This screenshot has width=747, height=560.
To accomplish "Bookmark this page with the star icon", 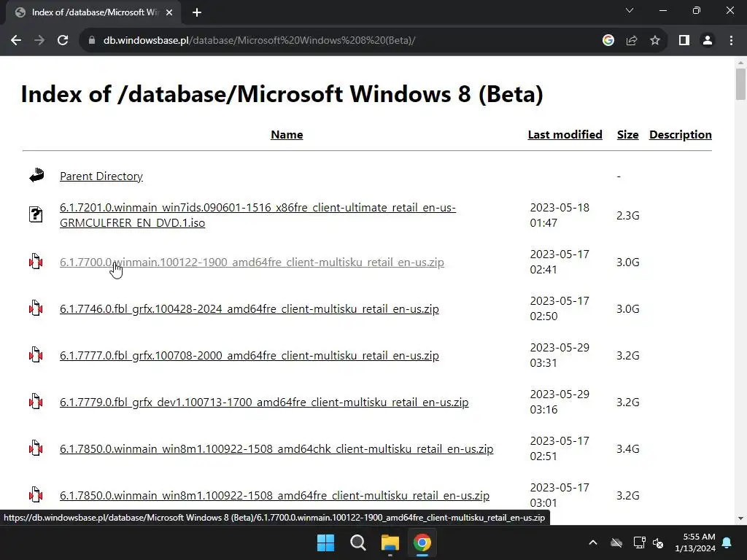I will [x=655, y=41].
